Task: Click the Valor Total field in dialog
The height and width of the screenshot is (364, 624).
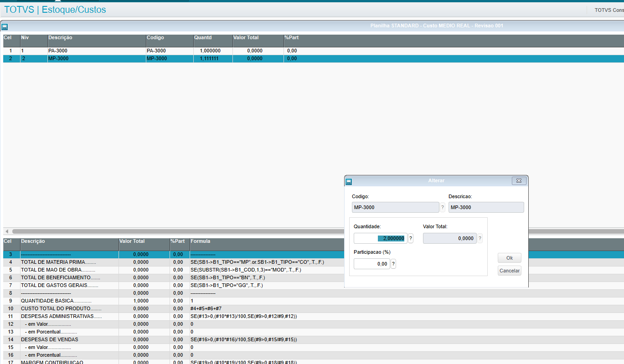Action: point(449,238)
